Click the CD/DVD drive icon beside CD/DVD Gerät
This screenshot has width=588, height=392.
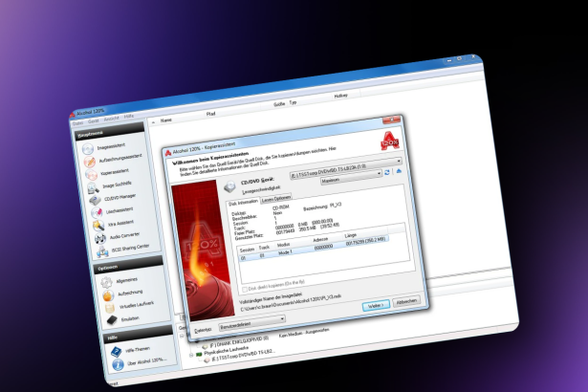[x=229, y=186]
